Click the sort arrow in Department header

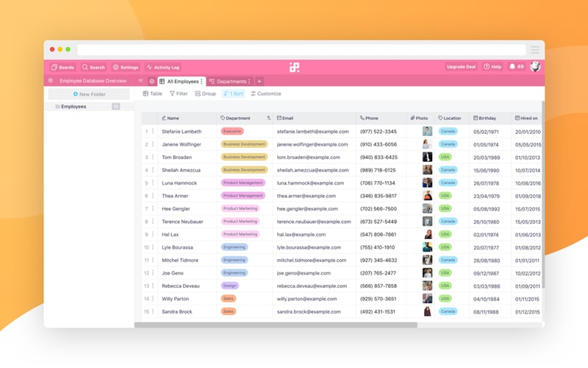269,118
